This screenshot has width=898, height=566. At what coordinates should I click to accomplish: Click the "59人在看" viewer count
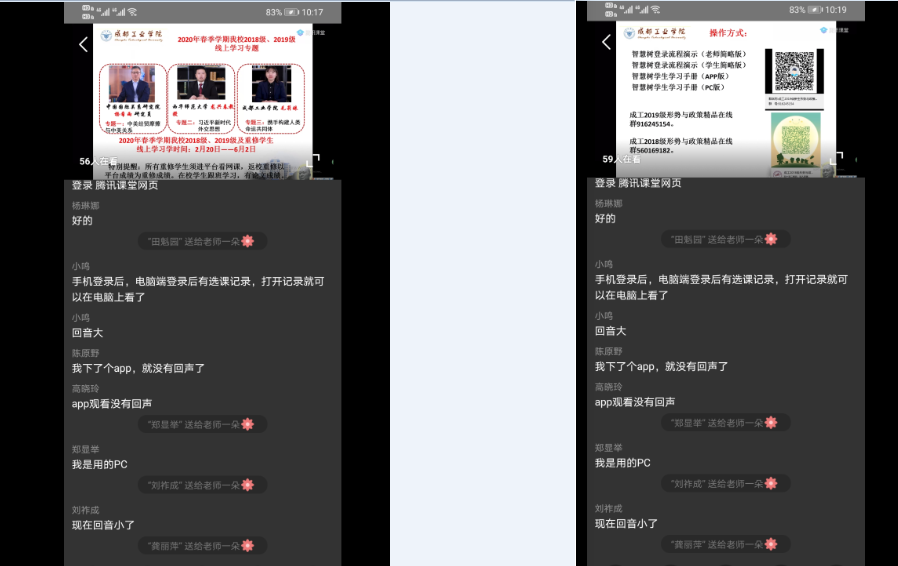pos(622,159)
